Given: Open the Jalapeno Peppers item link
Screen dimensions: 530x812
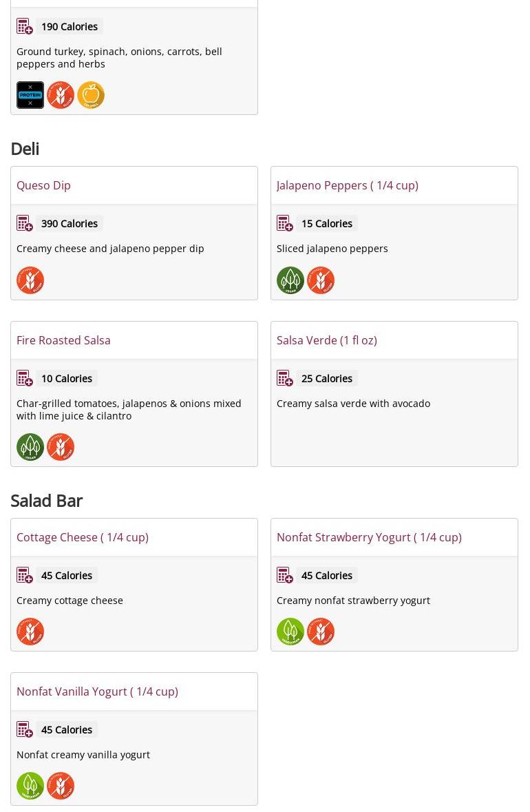Looking at the screenshot, I should (x=347, y=185).
